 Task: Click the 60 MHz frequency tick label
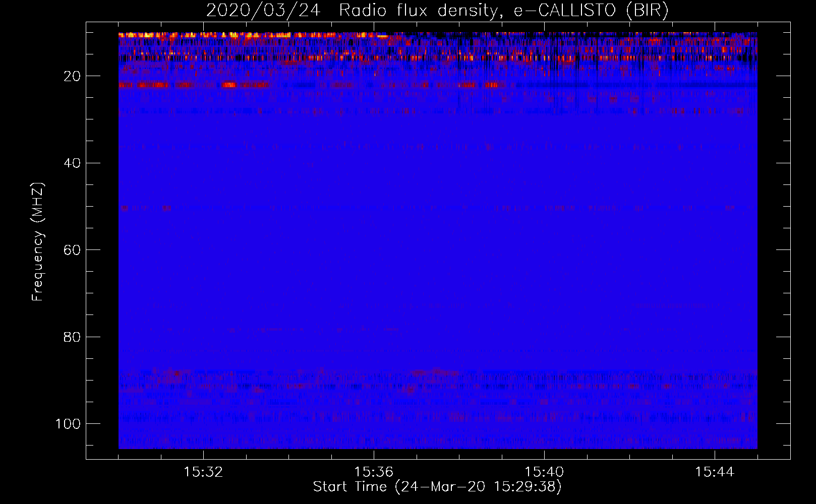tap(72, 250)
